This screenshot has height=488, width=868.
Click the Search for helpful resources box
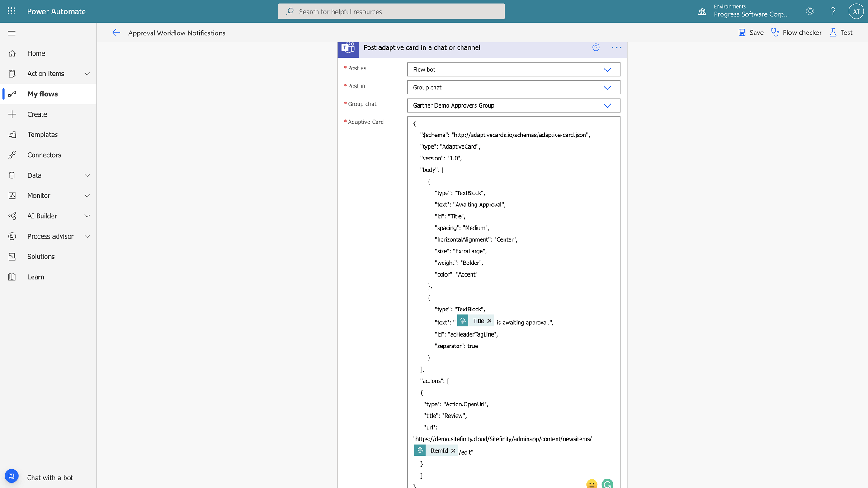tap(391, 11)
